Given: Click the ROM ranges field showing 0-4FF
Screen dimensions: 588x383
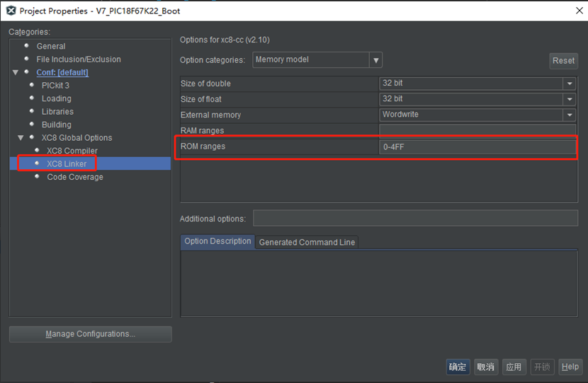Looking at the screenshot, I should [x=477, y=147].
